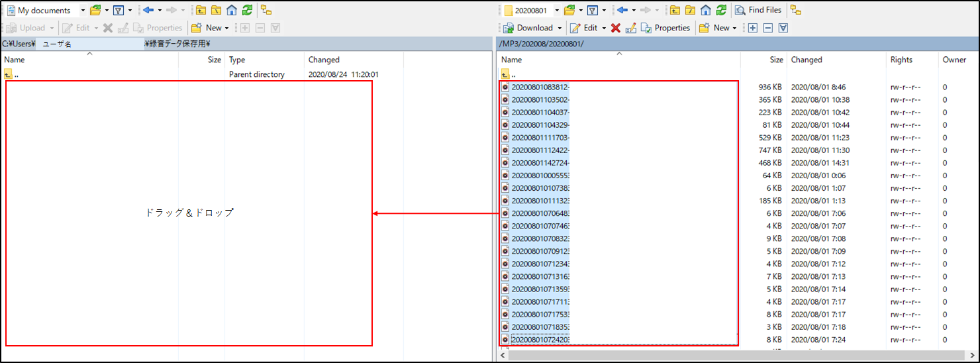Open local panel filter icon
Image resolution: width=980 pixels, height=363 pixels.
point(118,10)
